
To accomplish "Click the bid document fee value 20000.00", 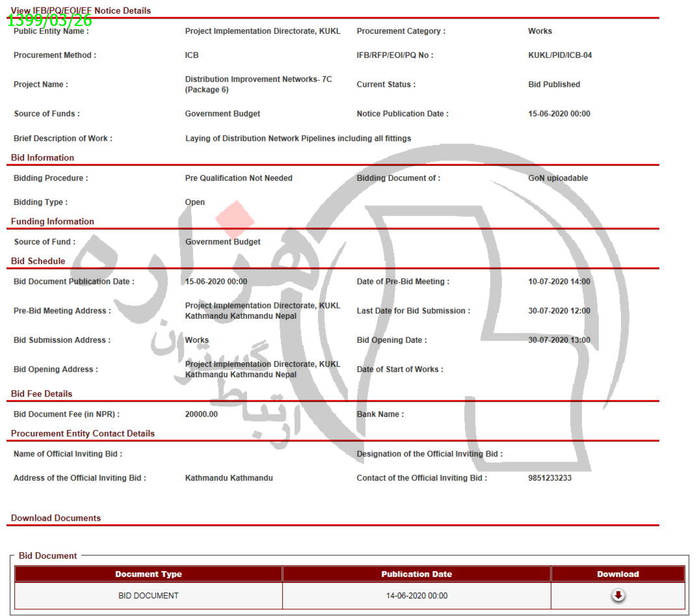I will [202, 414].
